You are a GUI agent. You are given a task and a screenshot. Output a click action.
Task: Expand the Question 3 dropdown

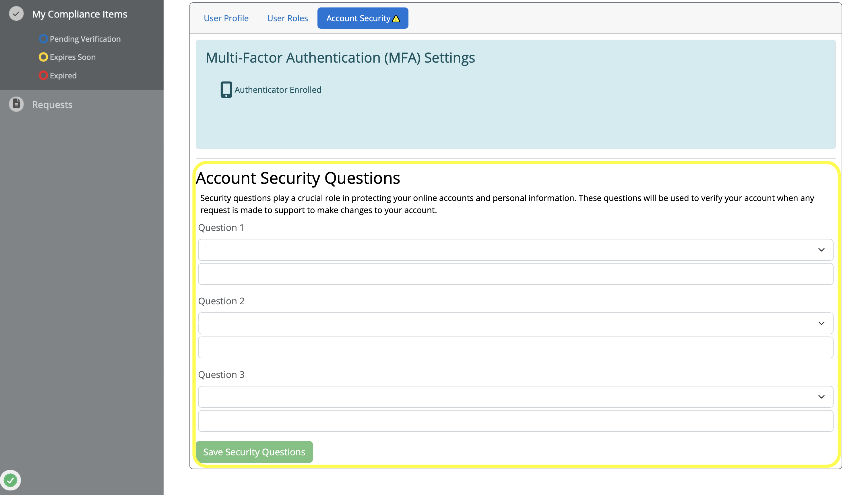pos(515,397)
